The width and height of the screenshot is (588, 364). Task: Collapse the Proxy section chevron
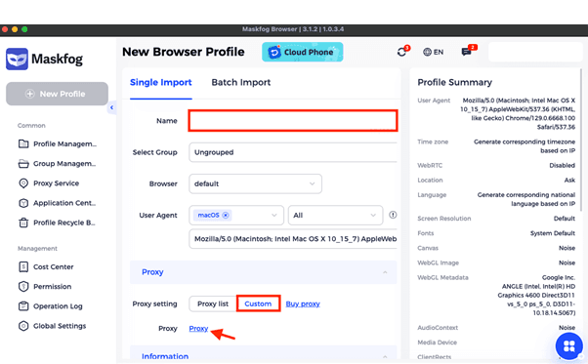[385, 272]
